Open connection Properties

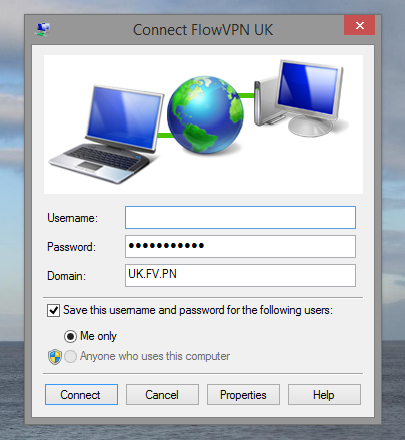tap(243, 395)
